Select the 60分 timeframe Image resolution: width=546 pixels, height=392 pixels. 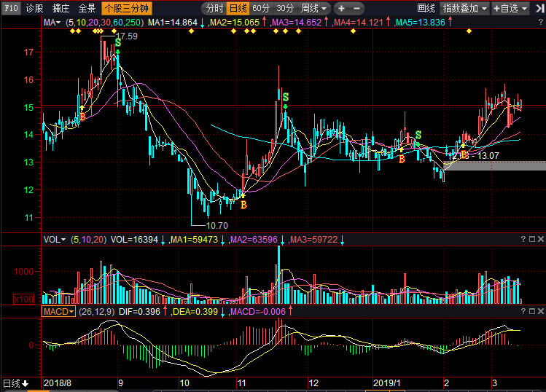[x=260, y=9]
